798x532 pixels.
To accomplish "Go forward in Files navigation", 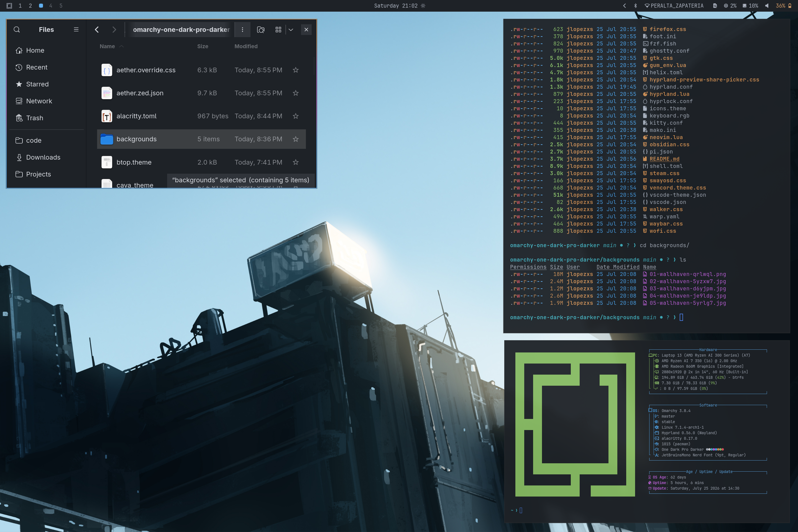I will 114,30.
